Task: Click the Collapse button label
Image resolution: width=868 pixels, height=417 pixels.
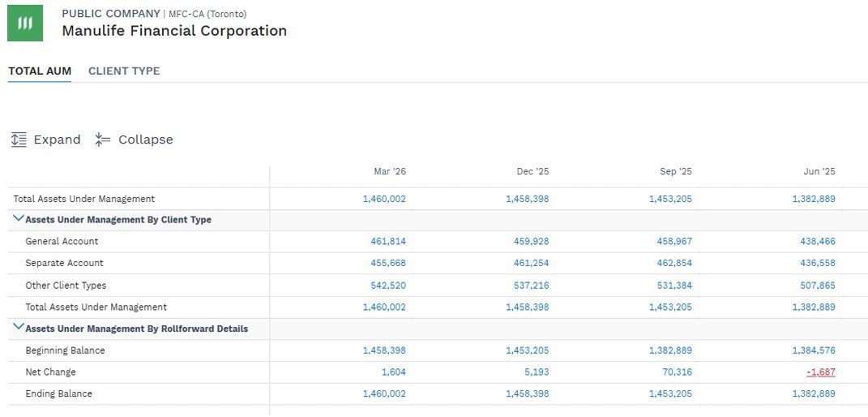Action: [146, 140]
